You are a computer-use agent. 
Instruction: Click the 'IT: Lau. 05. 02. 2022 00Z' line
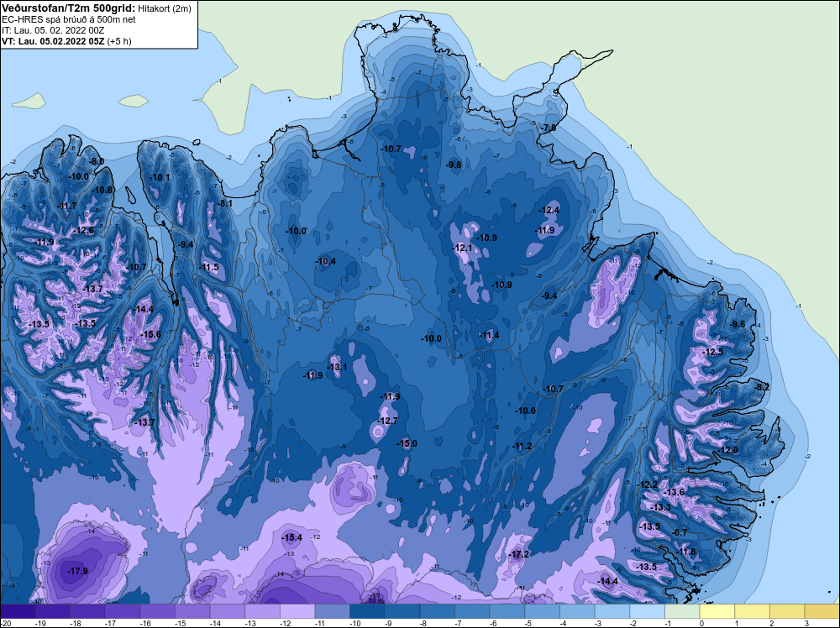click(54, 30)
